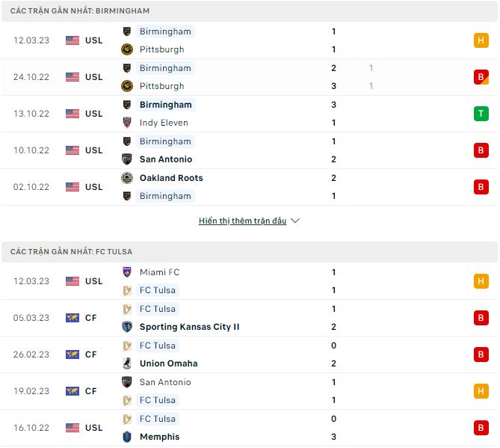
Task: Open the 'Hiển thị thêm trận đấu' link
Action: pos(242,221)
